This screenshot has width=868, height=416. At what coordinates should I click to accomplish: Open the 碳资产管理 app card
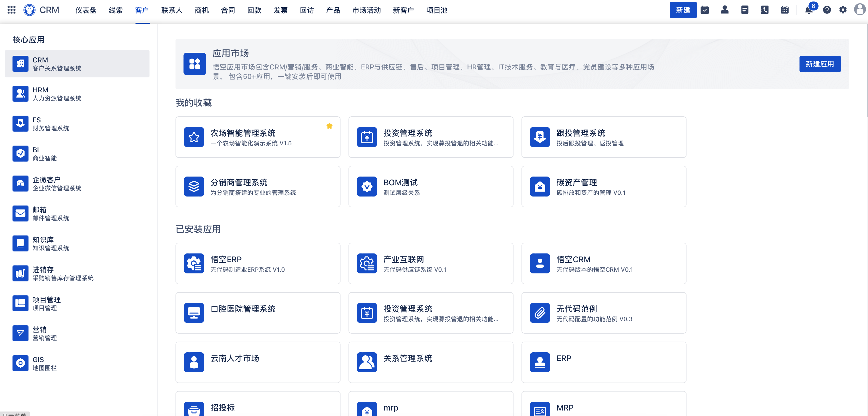click(603, 187)
